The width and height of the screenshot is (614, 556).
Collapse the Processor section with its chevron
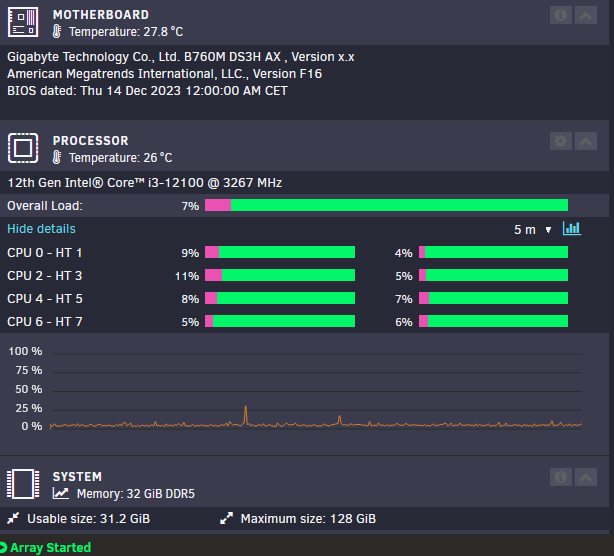point(586,141)
